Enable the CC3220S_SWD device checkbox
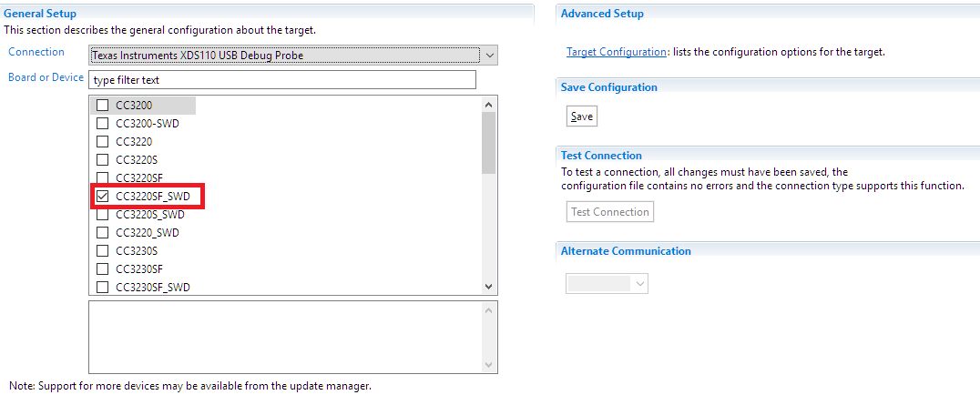 [103, 215]
